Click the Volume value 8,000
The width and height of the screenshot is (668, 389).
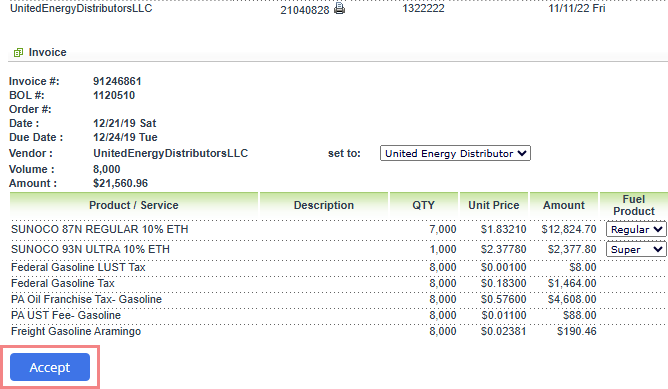click(x=107, y=170)
